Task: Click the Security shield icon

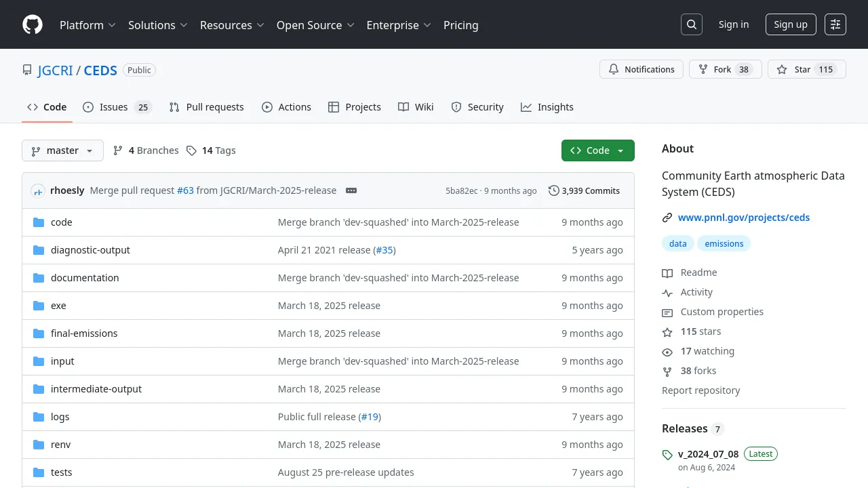Action: [456, 107]
